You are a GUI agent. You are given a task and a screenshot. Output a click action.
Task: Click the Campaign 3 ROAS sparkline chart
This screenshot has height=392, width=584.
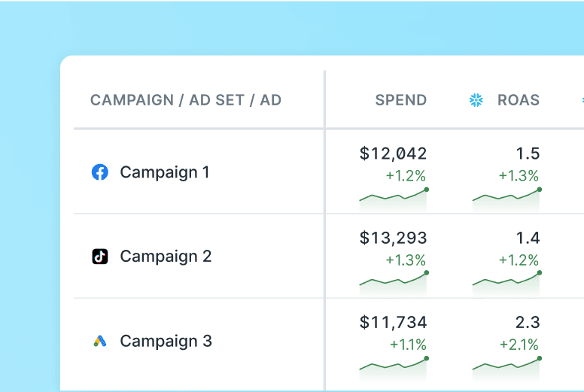(x=506, y=366)
